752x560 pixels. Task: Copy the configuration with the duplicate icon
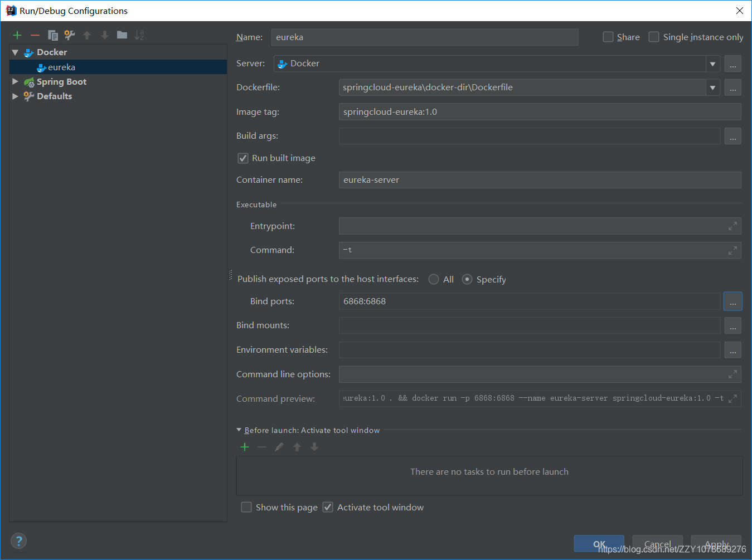click(53, 35)
